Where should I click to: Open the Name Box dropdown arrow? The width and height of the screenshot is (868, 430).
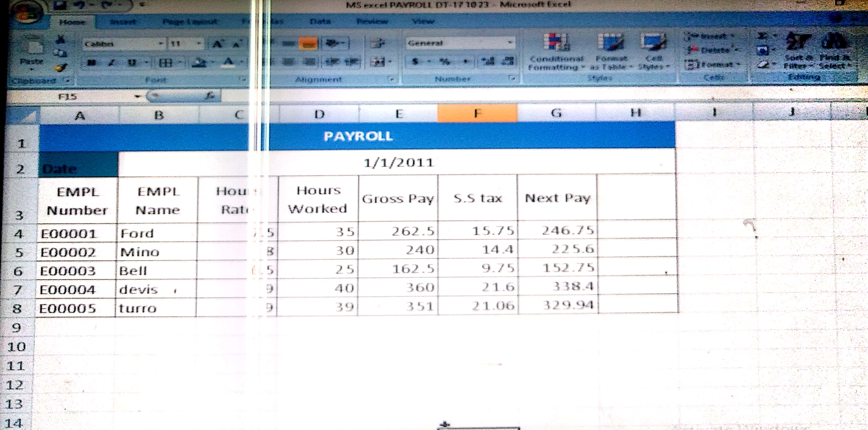click(x=137, y=96)
